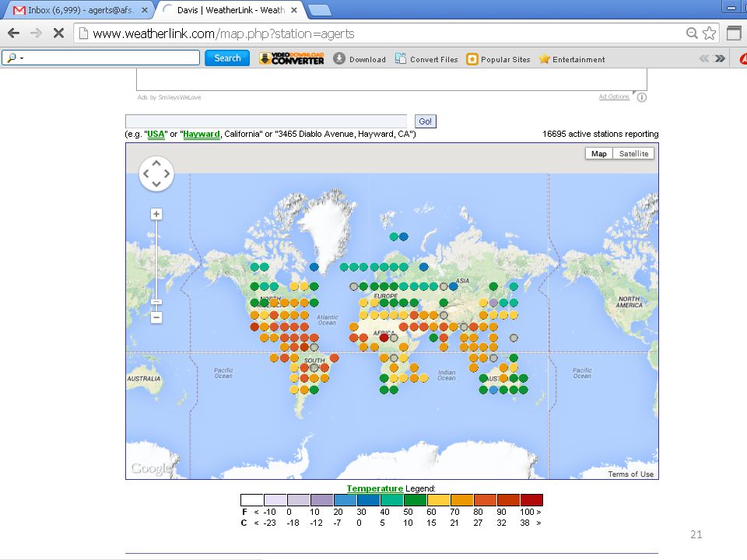The image size is (747, 560).
Task: Zoom in the map with the plus button
Action: (156, 215)
